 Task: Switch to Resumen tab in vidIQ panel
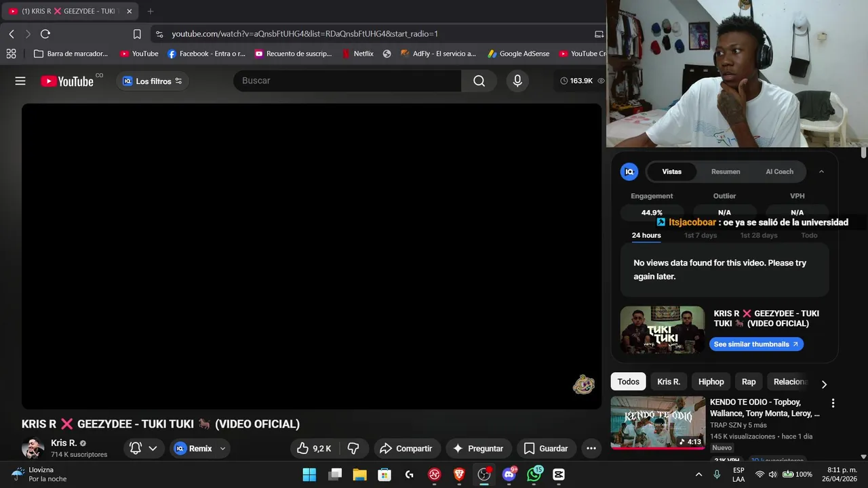tap(726, 171)
